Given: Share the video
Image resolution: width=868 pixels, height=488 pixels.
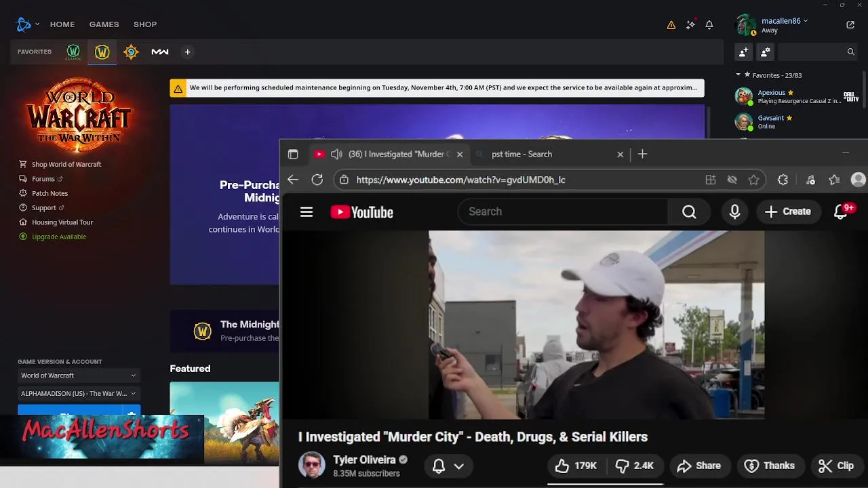Looking at the screenshot, I should point(698,466).
